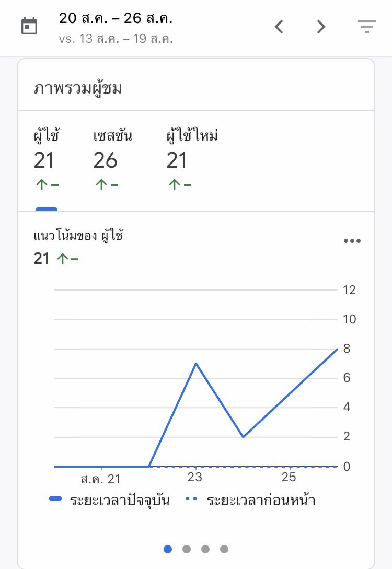Go to second carousel page dot
Screen dimensions: 392x569
187,549
